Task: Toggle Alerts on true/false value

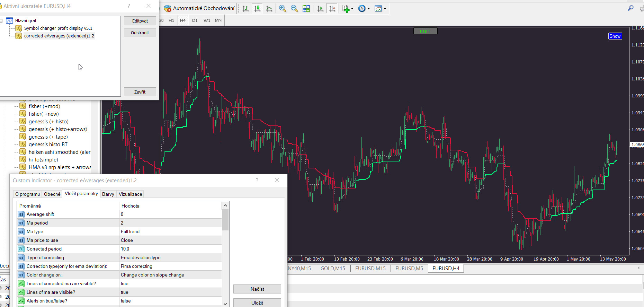Action: [170, 301]
